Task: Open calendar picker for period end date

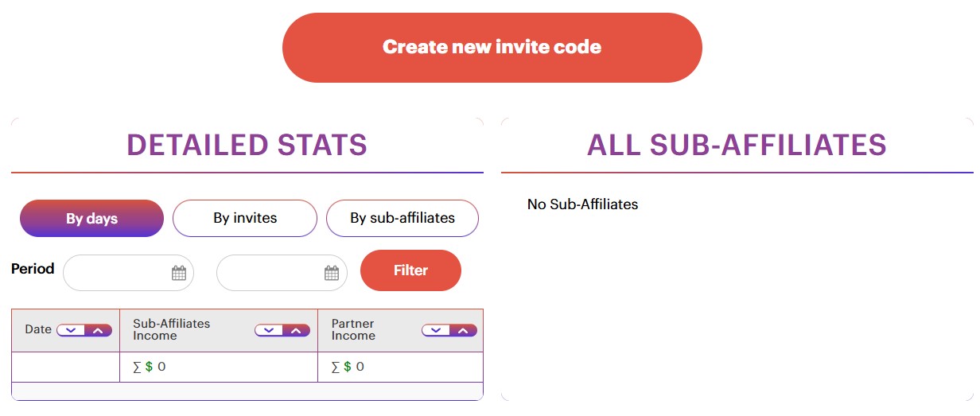Action: coord(332,274)
